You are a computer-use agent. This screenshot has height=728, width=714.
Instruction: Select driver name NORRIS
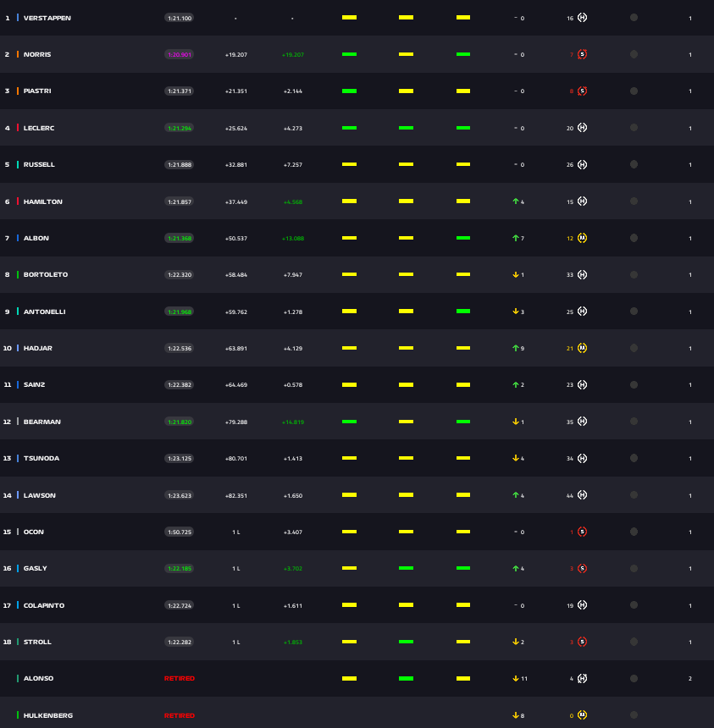click(37, 55)
